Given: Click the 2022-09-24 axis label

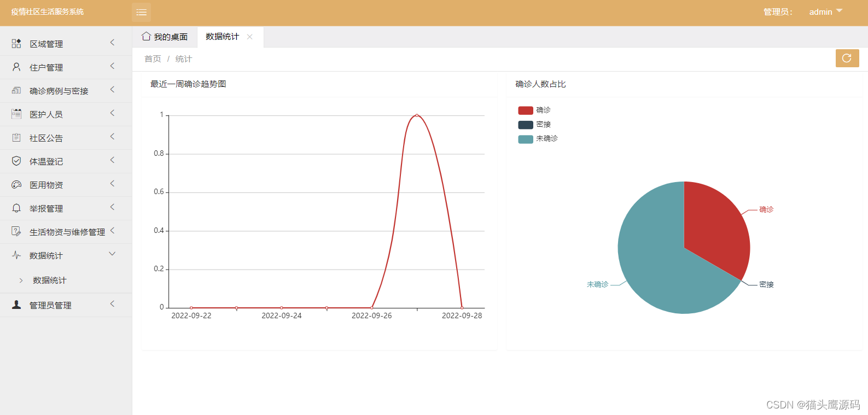Looking at the screenshot, I should tap(282, 315).
